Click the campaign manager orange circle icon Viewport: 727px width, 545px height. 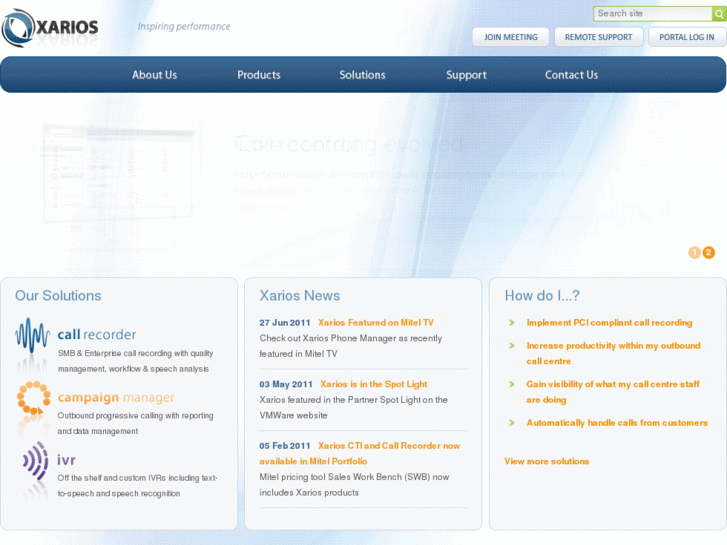[x=33, y=398]
